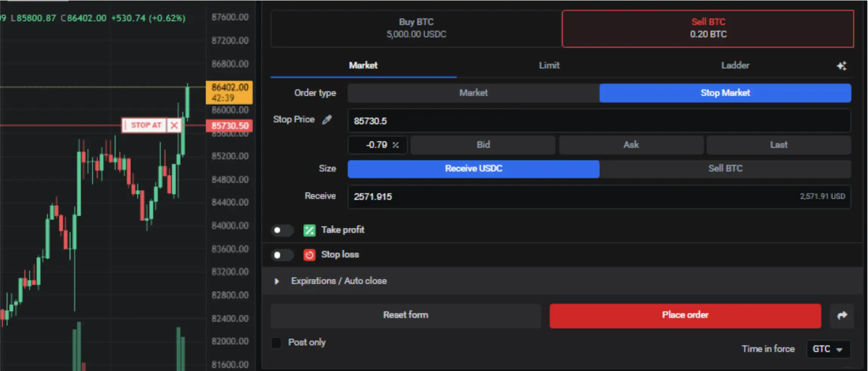Image resolution: width=868 pixels, height=371 pixels.
Task: Click the sparkle icon next to Ladder tab
Action: click(x=841, y=66)
